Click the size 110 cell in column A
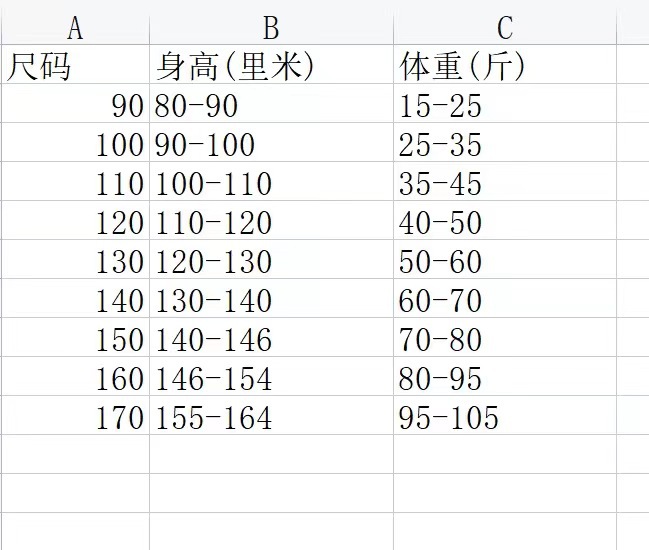Screen dimensions: 649x550 75,184
